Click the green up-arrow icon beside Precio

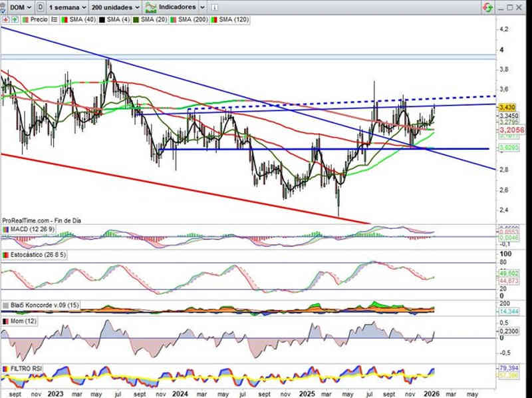click(14, 20)
